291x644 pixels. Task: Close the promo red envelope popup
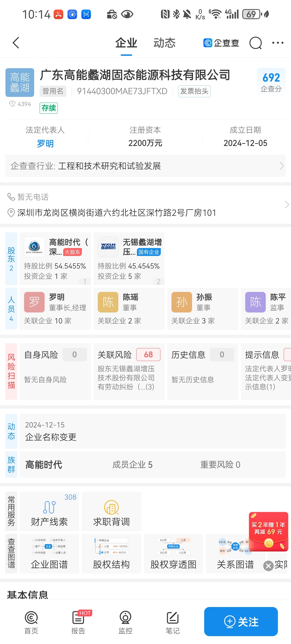[x=269, y=566]
